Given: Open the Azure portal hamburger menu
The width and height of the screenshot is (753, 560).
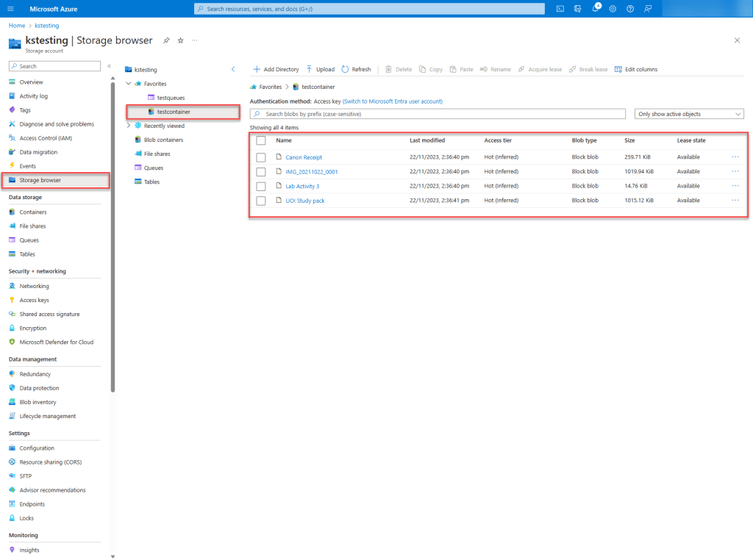Looking at the screenshot, I should (10, 9).
